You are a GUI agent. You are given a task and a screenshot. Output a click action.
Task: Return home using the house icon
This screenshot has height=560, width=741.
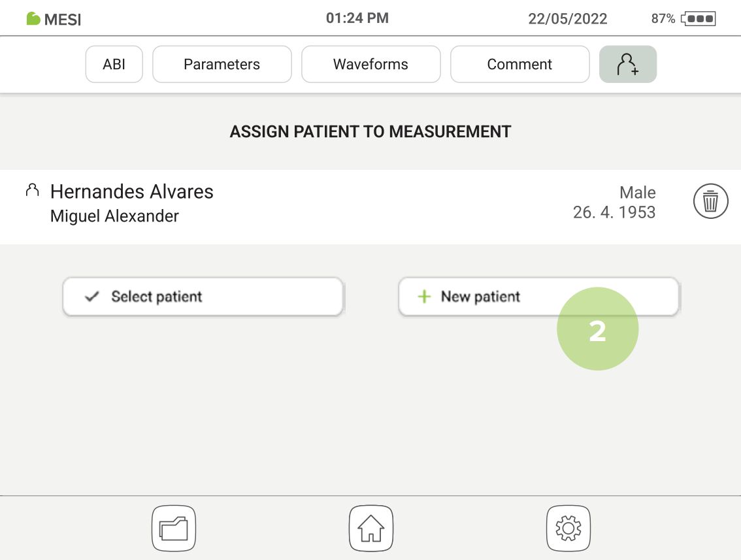pyautogui.click(x=370, y=528)
